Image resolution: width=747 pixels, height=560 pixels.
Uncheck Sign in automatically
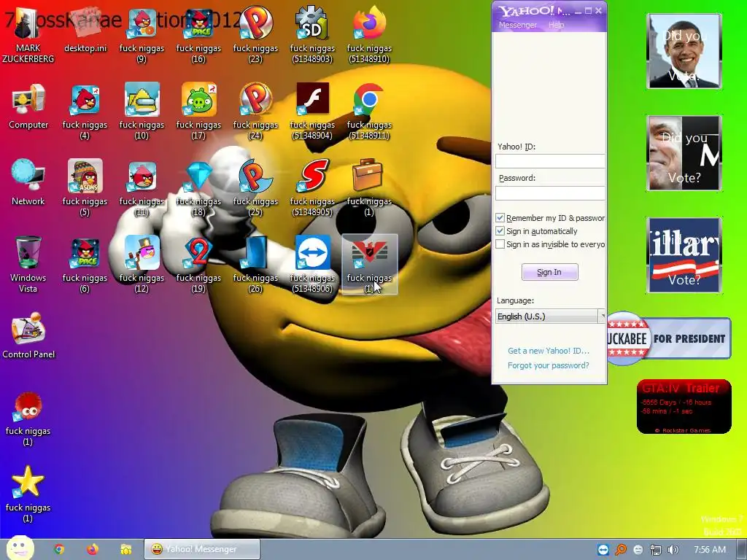(500, 231)
